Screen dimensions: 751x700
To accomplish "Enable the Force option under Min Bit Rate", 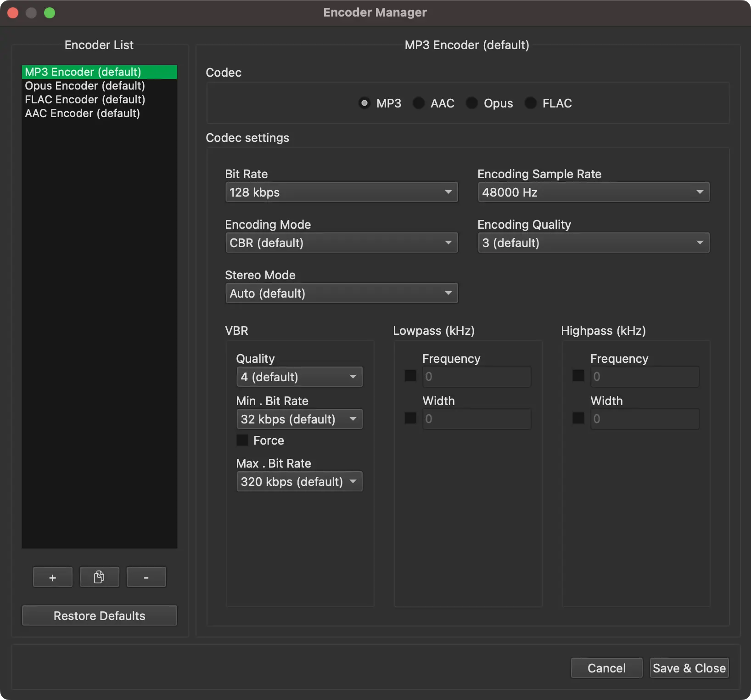I will pyautogui.click(x=242, y=440).
